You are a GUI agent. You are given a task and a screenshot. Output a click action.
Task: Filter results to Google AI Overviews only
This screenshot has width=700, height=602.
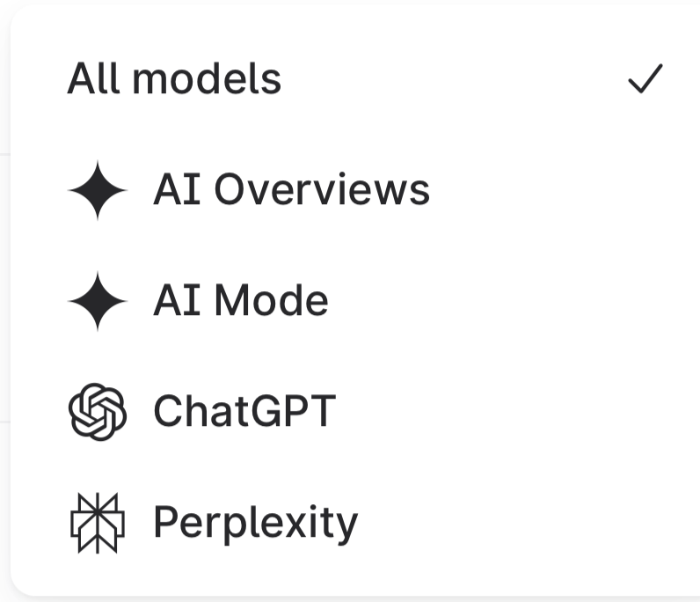pos(291,190)
